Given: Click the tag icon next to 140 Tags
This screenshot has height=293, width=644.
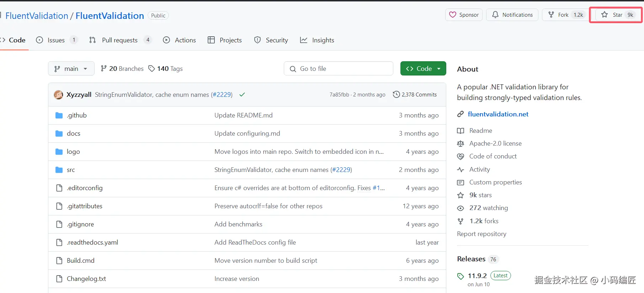Looking at the screenshot, I should [152, 69].
